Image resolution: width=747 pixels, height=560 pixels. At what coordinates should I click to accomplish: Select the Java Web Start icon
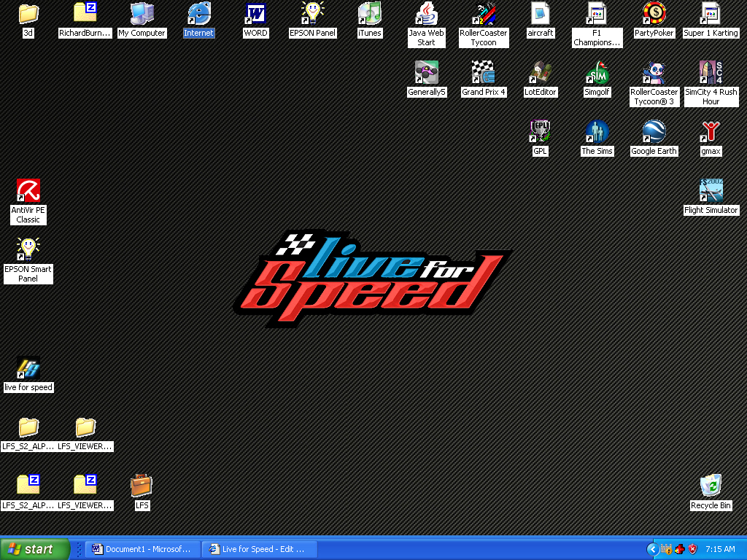point(426,14)
